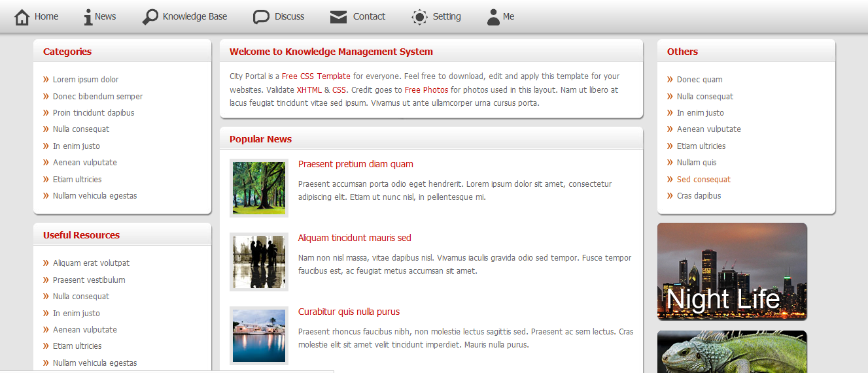Open Nulla consequat in Useful Resources
The width and height of the screenshot is (868, 373).
(81, 297)
